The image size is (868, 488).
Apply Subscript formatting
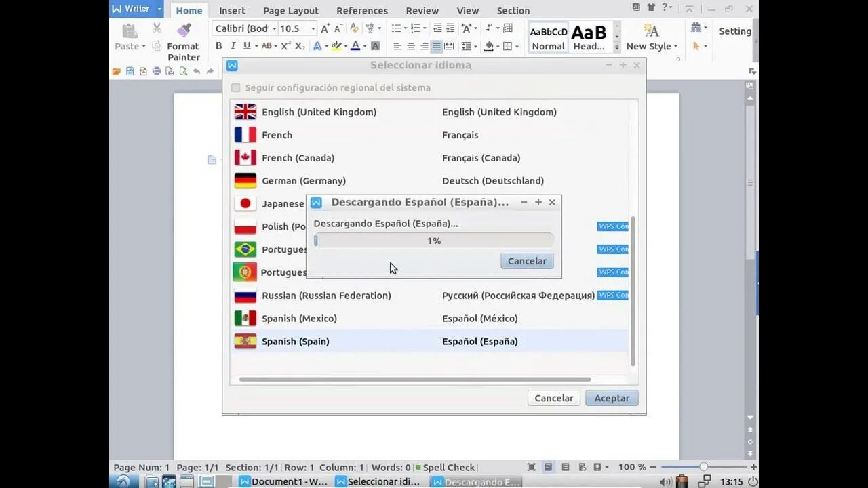[x=300, y=45]
